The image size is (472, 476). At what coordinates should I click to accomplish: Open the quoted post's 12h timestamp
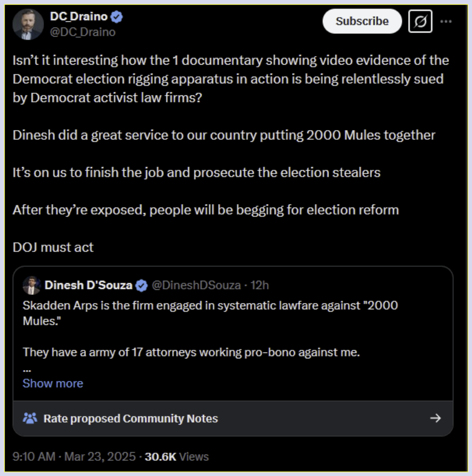[259, 285]
